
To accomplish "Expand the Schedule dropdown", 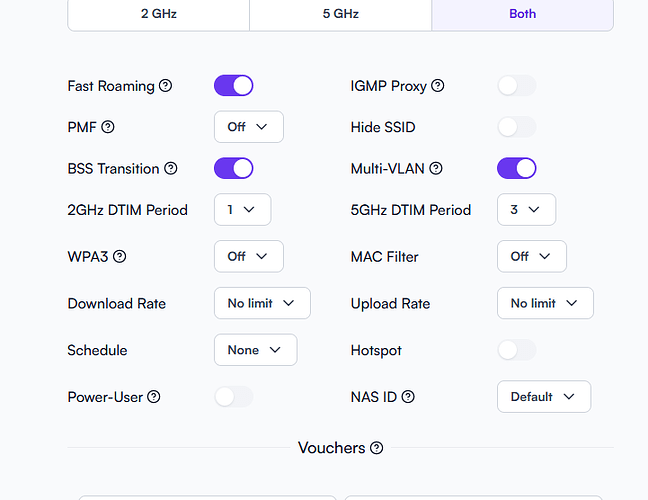I will 255,350.
